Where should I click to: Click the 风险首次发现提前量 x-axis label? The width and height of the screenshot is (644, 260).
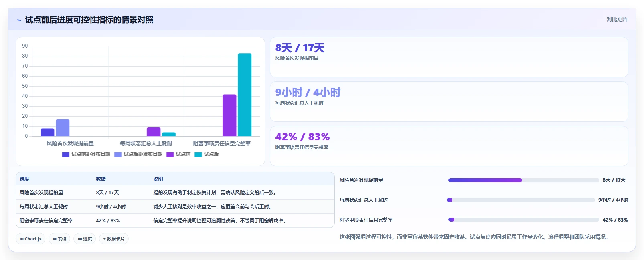[x=70, y=143]
